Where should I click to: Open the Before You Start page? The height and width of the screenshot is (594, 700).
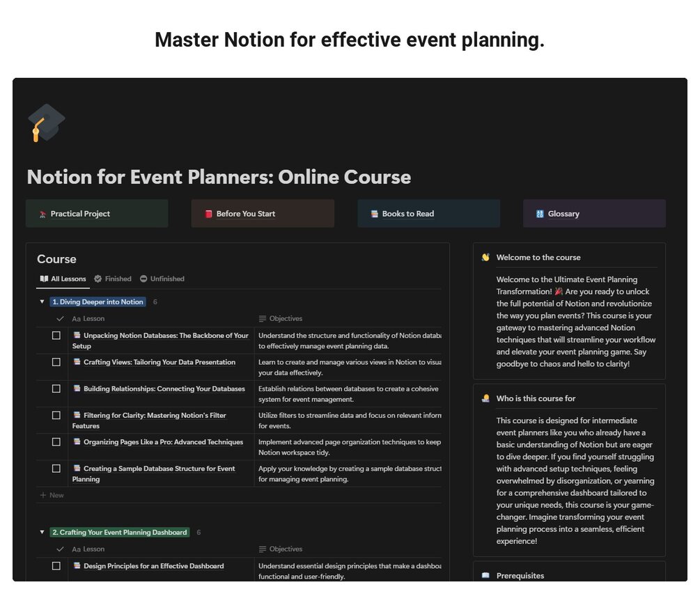point(263,214)
